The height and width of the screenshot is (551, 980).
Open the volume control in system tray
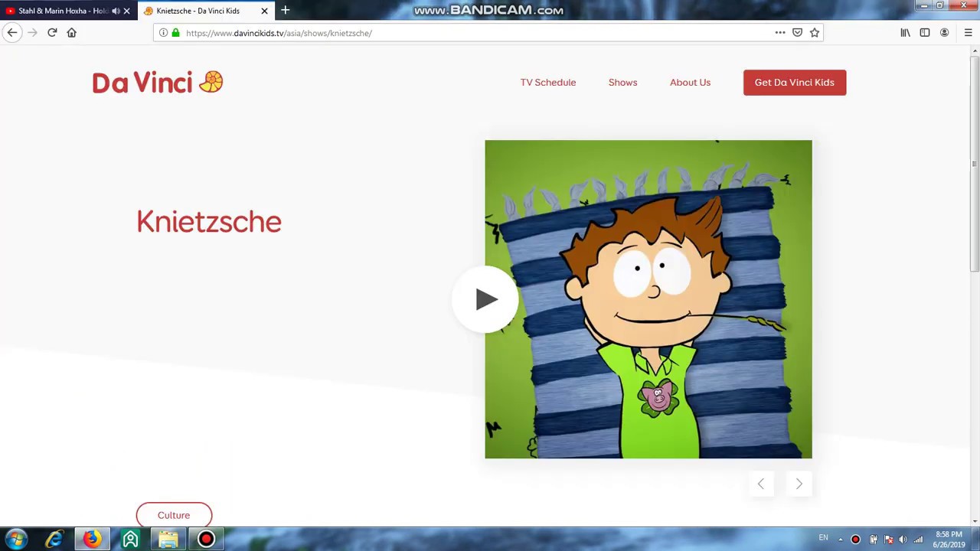[903, 540]
